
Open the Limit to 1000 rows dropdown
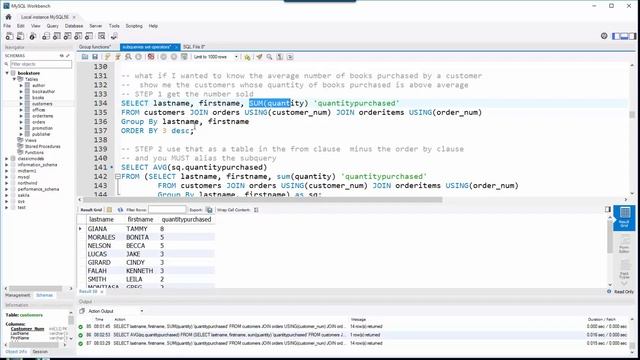point(216,57)
